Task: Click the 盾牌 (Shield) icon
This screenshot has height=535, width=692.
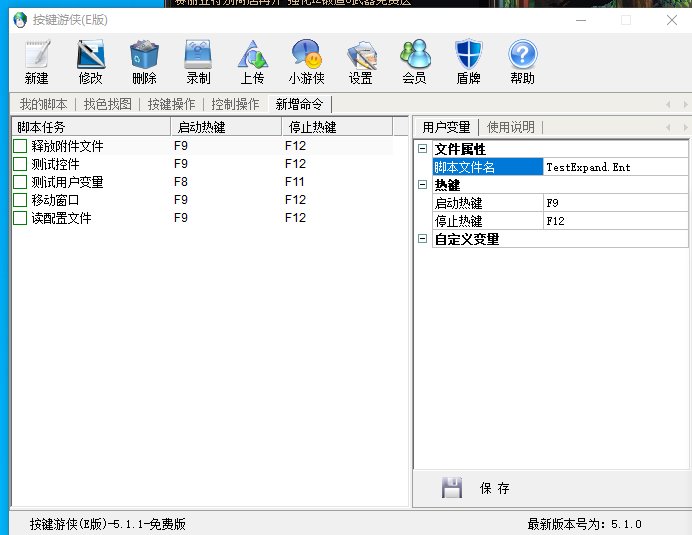Action: (469, 55)
